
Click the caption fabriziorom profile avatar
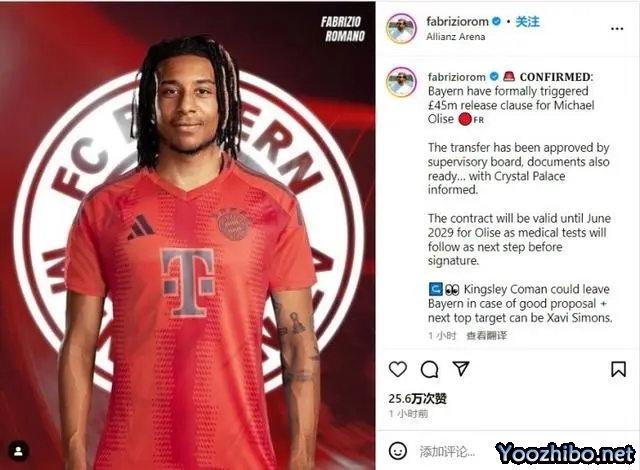click(401, 82)
